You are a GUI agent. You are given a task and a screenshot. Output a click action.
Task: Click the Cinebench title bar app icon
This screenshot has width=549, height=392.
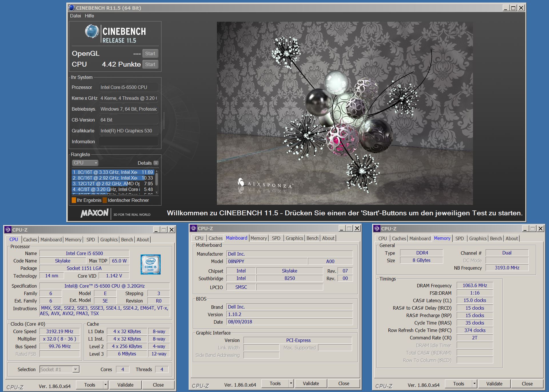click(72, 8)
